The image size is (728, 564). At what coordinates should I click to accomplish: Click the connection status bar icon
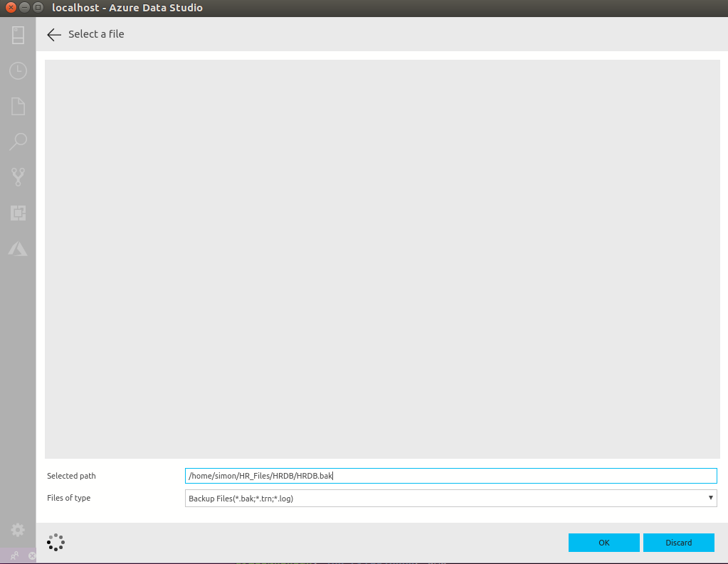click(x=14, y=555)
